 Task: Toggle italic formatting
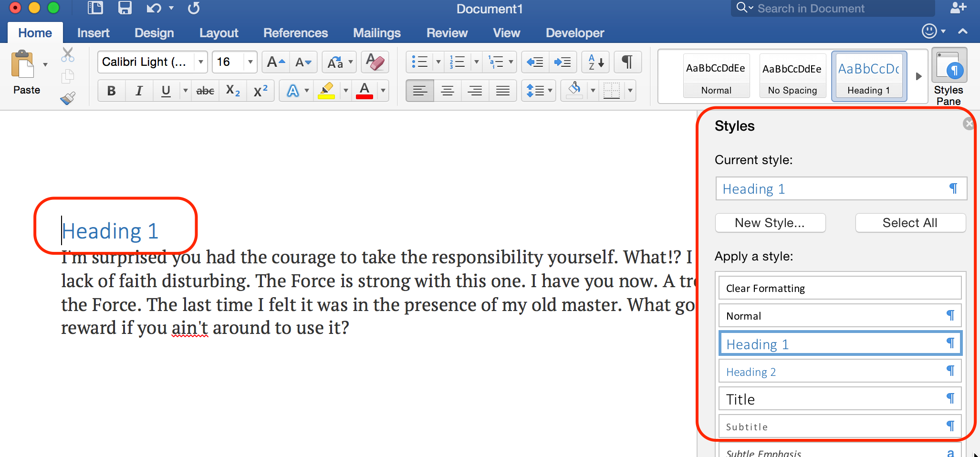139,91
